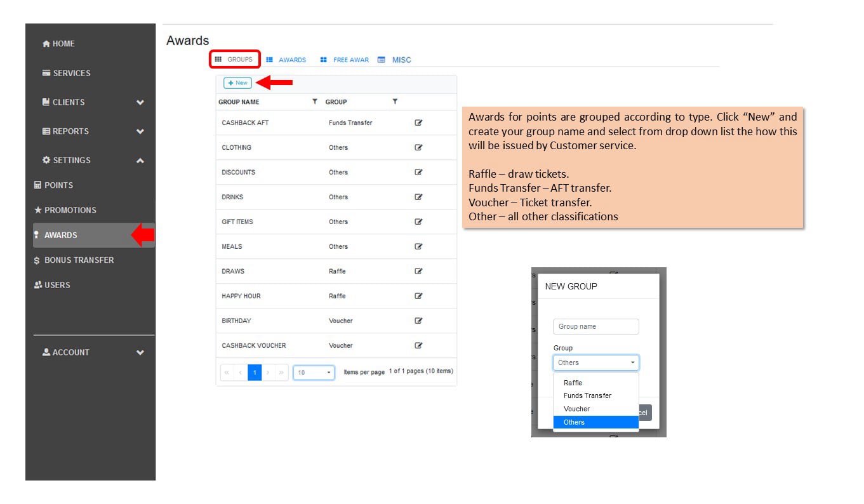864x504 pixels.
Task: Sort by GROUP NAME column header
Action: (x=239, y=102)
